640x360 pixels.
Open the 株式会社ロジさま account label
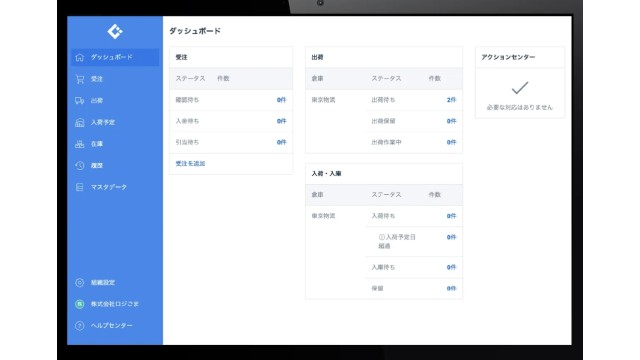115,304
